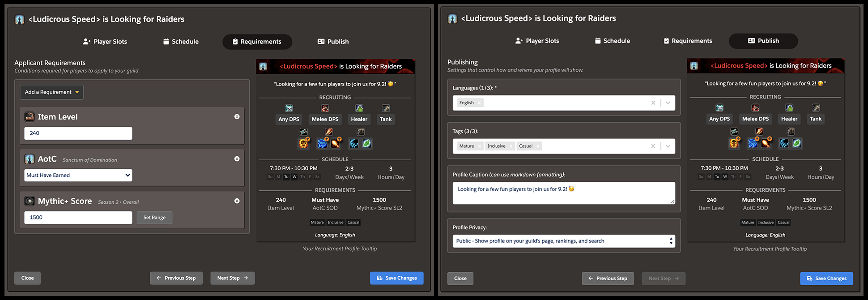The width and height of the screenshot is (868, 300).
Task: Click the Set Range button
Action: click(x=154, y=218)
